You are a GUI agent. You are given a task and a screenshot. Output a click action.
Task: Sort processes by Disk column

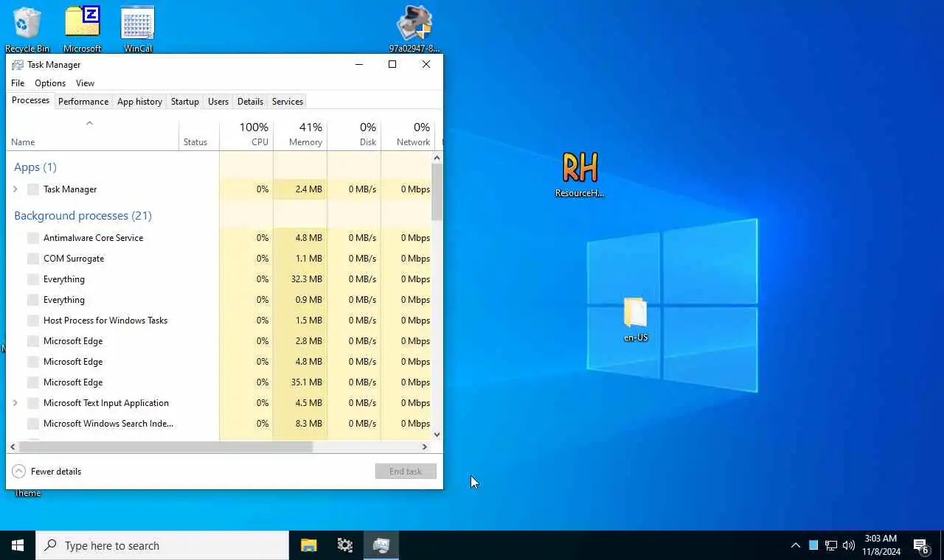coord(354,135)
